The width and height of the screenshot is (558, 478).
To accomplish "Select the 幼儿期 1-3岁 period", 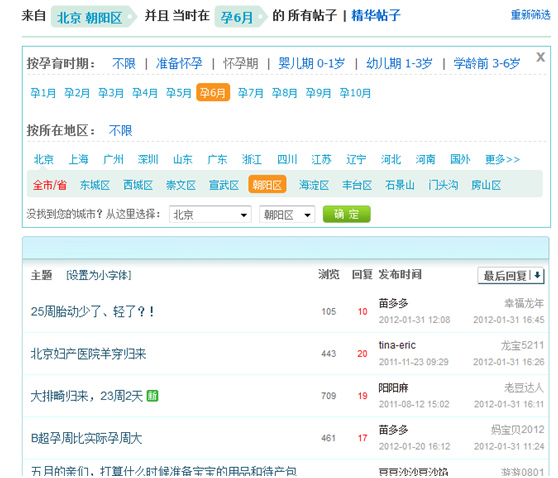I will (399, 64).
